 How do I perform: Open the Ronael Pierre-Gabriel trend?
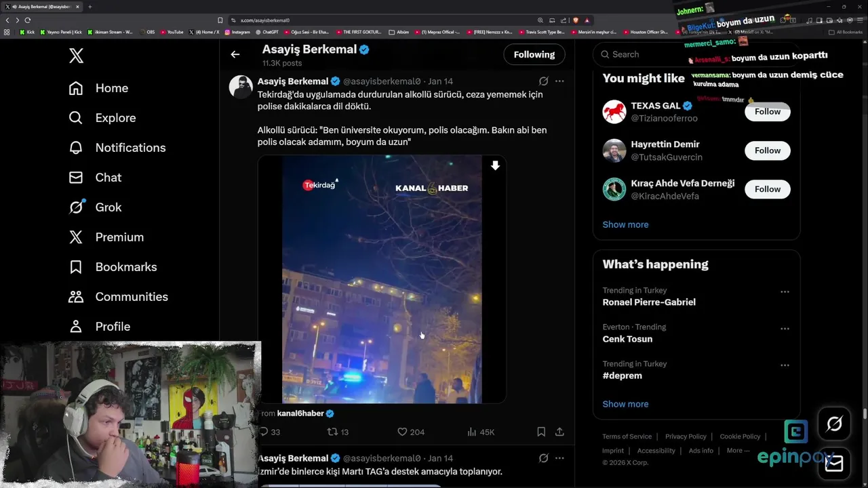(649, 302)
